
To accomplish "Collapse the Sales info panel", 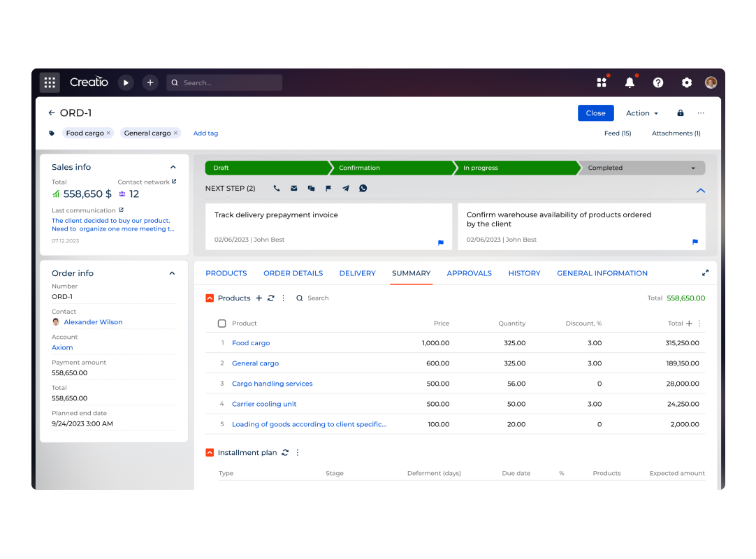I will pyautogui.click(x=173, y=168).
